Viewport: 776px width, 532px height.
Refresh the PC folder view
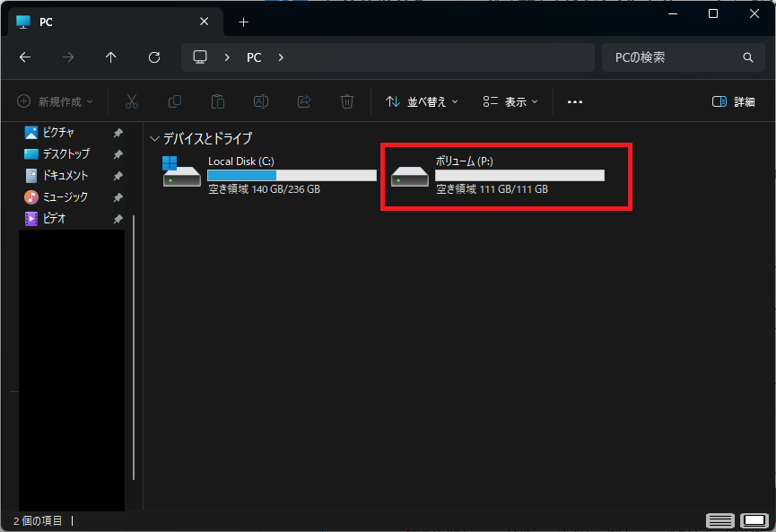(x=154, y=57)
